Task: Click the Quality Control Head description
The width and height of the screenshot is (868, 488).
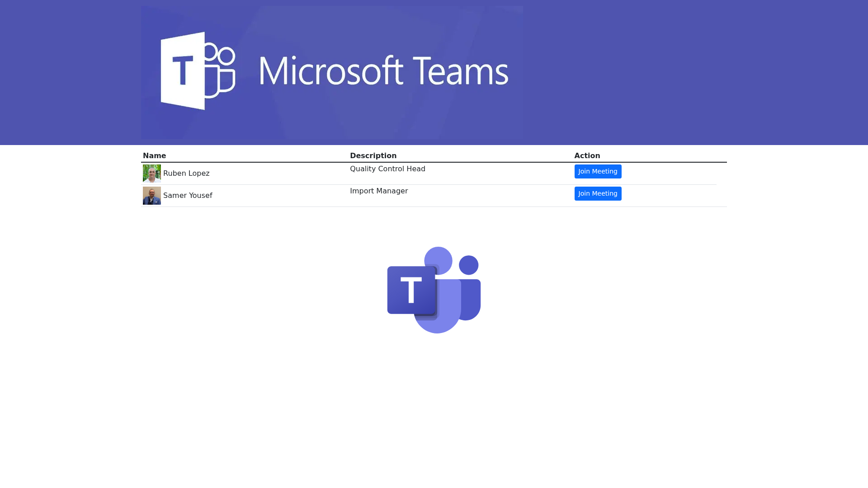Action: click(387, 169)
